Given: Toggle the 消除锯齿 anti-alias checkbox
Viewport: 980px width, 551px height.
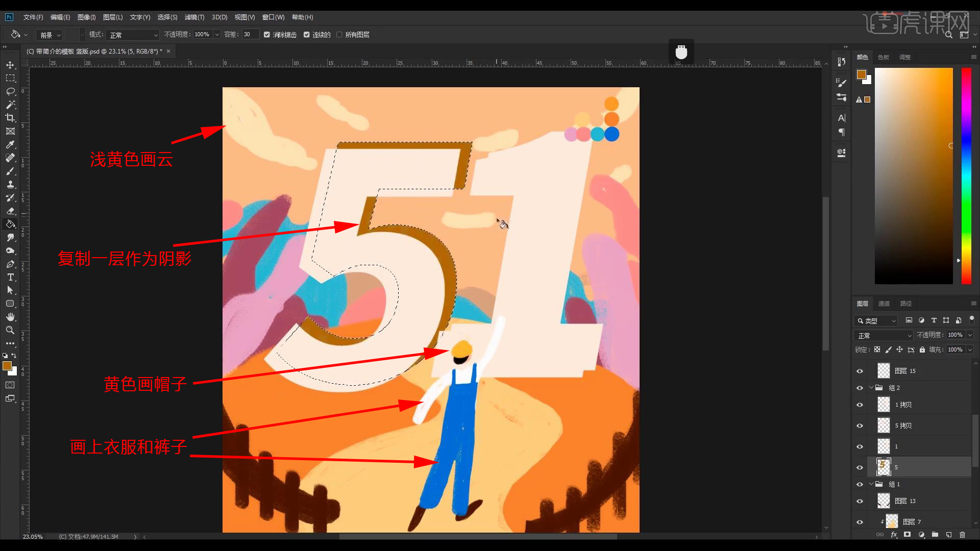Looking at the screenshot, I should pos(266,35).
